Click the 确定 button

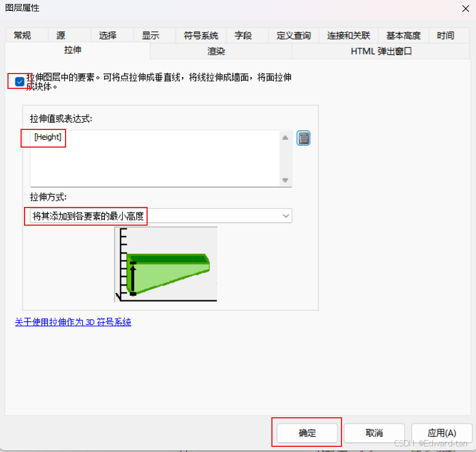click(x=307, y=433)
